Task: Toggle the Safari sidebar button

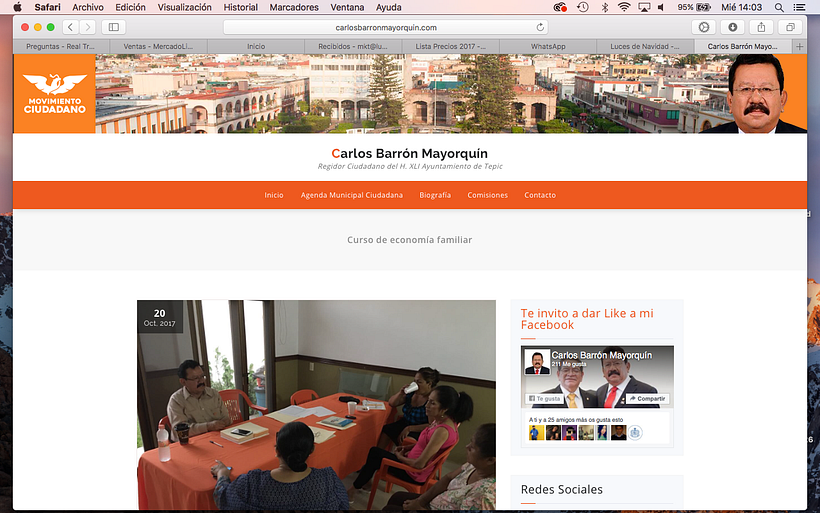Action: (x=113, y=27)
